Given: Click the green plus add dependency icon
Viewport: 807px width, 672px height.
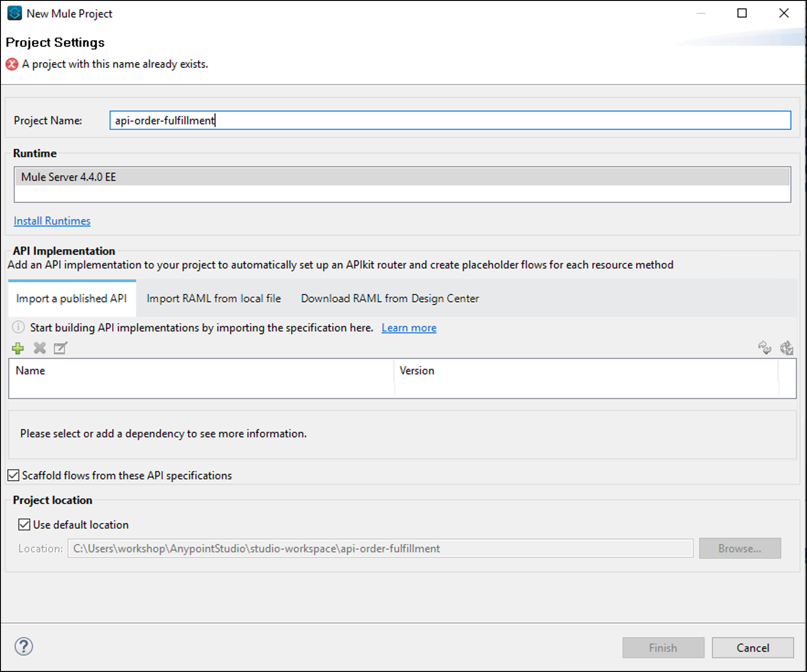Looking at the screenshot, I should click(x=18, y=348).
